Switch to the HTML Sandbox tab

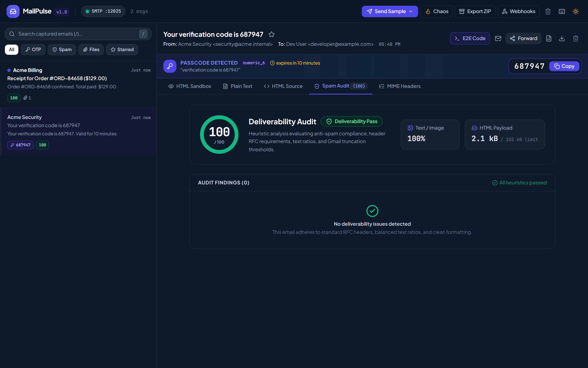tap(190, 86)
